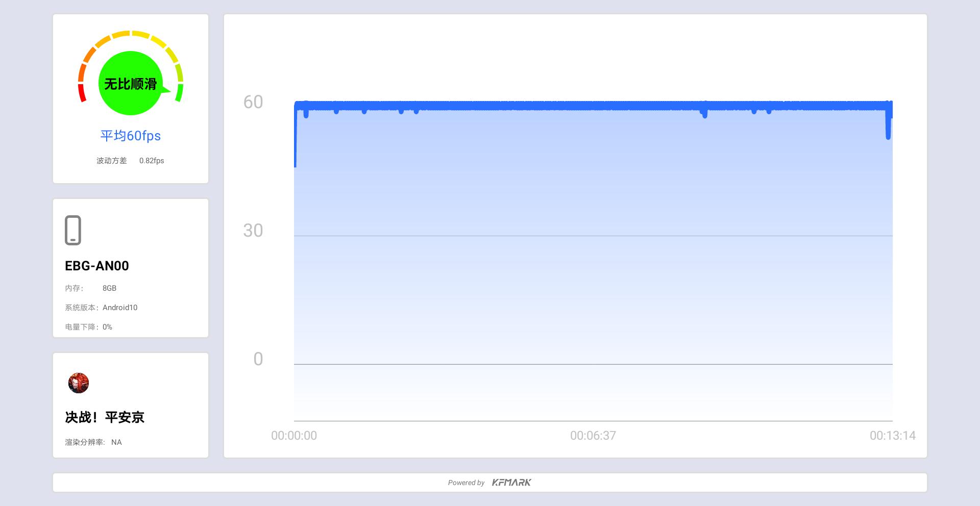Click the phone device icon
Image resolution: width=980 pixels, height=506 pixels.
[x=73, y=230]
